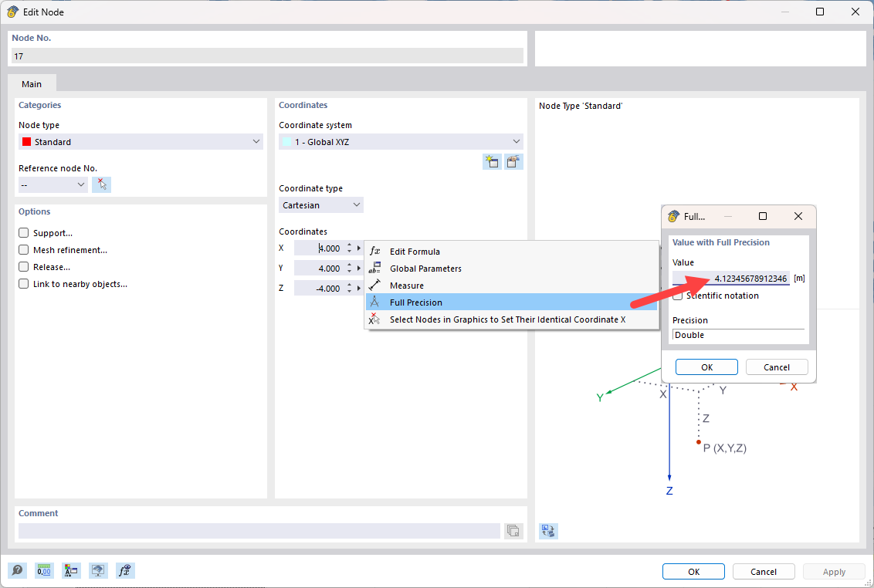Click the new coordinate system icon
The image size is (874, 588).
point(492,161)
